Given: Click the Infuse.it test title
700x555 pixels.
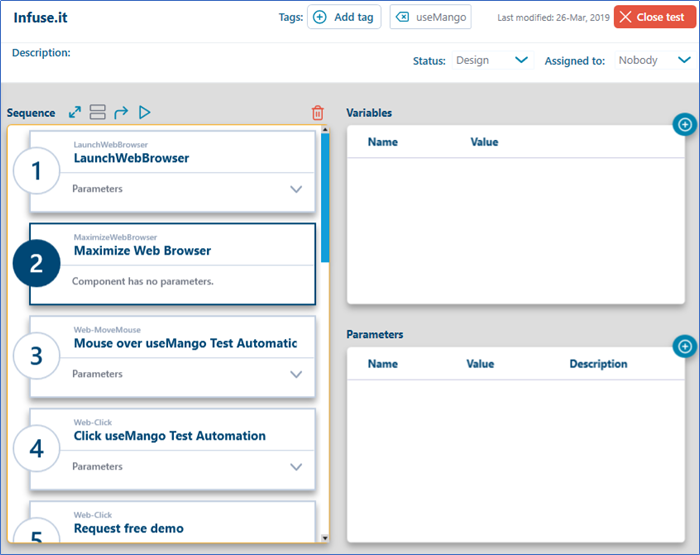Looking at the screenshot, I should (40, 17).
